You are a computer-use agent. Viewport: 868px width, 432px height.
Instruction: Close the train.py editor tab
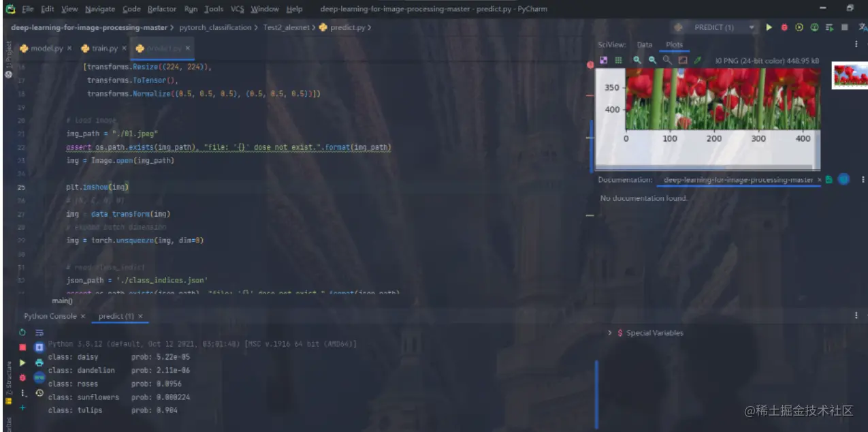pyautogui.click(x=124, y=49)
